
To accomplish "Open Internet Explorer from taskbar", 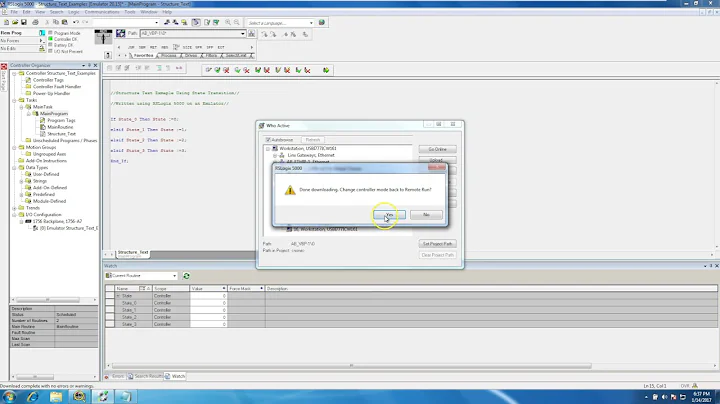I will pyautogui.click(x=33, y=396).
